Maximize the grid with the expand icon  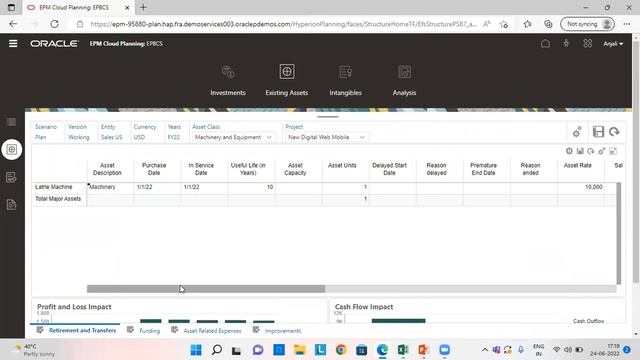613,151
